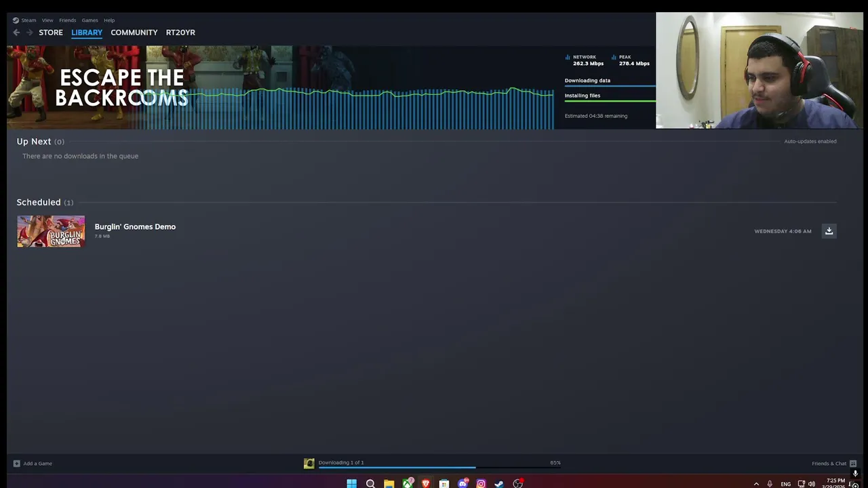This screenshot has height=488, width=868.
Task: Click the bottom download progress bar
Action: click(439, 467)
